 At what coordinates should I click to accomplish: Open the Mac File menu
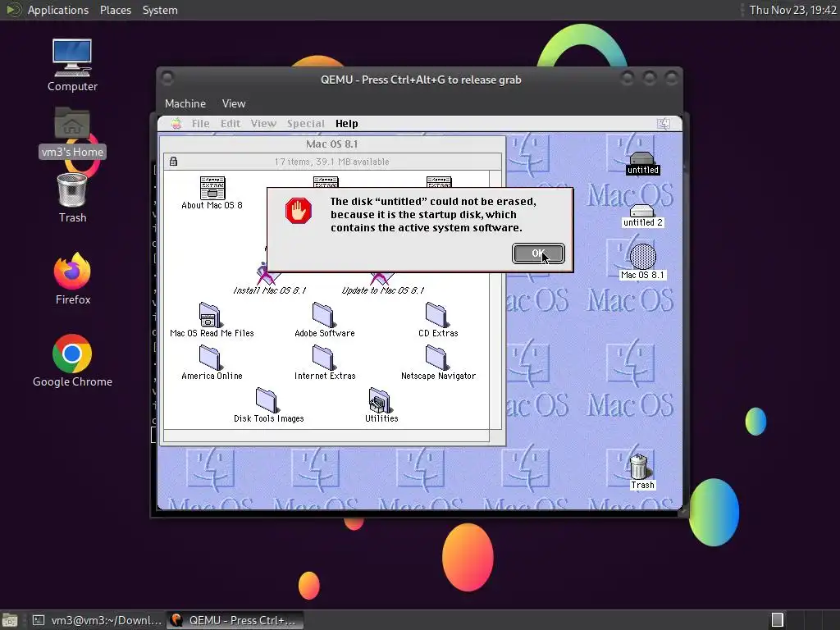pos(200,124)
